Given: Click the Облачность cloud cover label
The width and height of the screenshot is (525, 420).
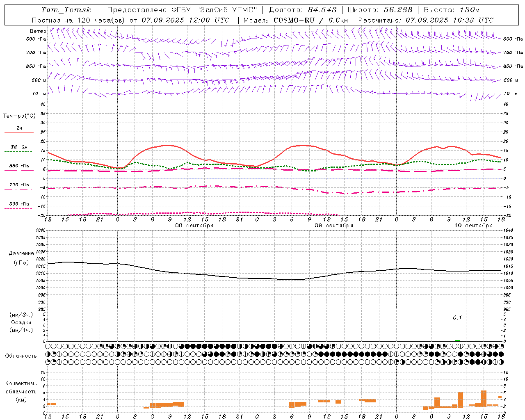Looking at the screenshot, I should 21,356.
